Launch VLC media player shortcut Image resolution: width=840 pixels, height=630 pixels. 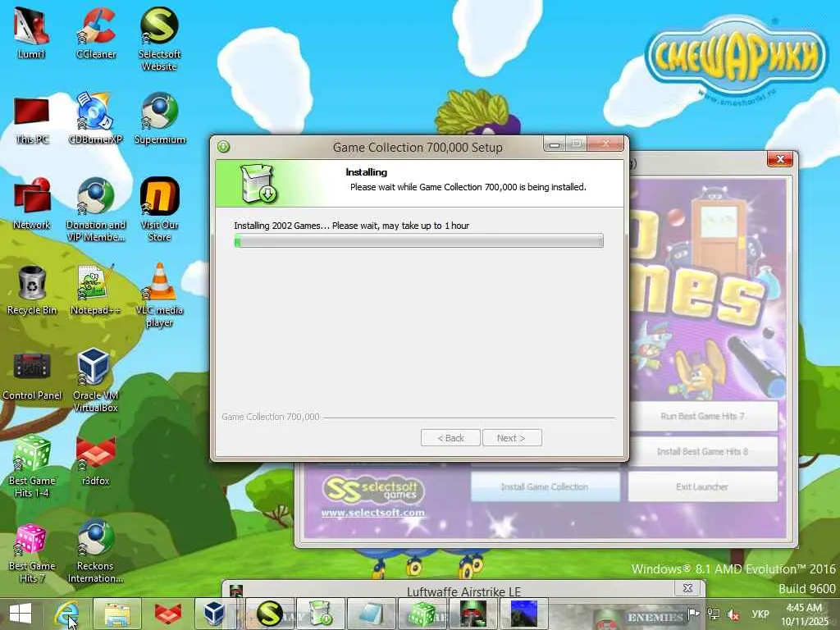[160, 295]
